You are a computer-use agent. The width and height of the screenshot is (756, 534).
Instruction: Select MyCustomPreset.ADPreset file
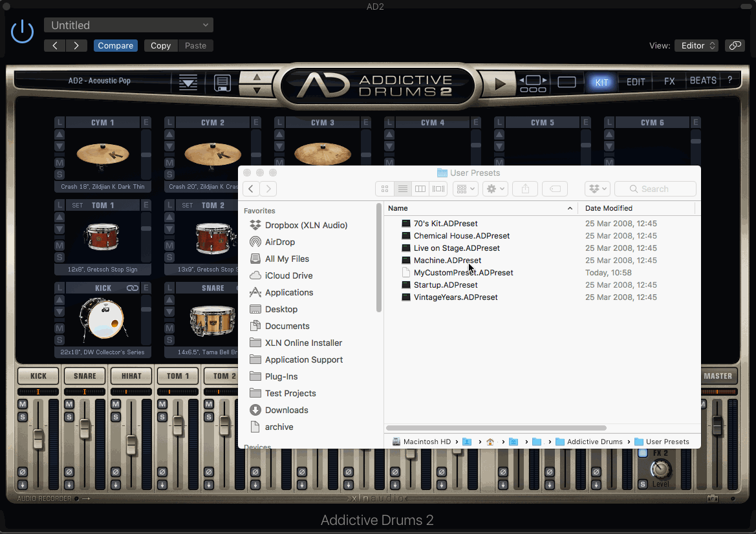(463, 272)
